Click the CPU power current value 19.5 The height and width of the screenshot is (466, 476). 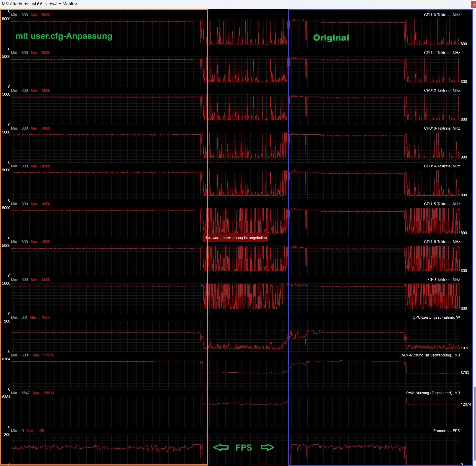click(x=464, y=348)
